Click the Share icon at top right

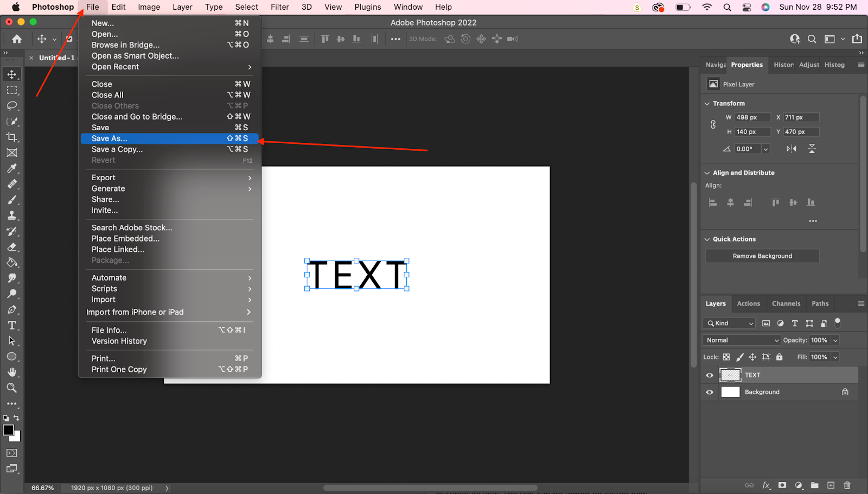pyautogui.click(x=857, y=39)
